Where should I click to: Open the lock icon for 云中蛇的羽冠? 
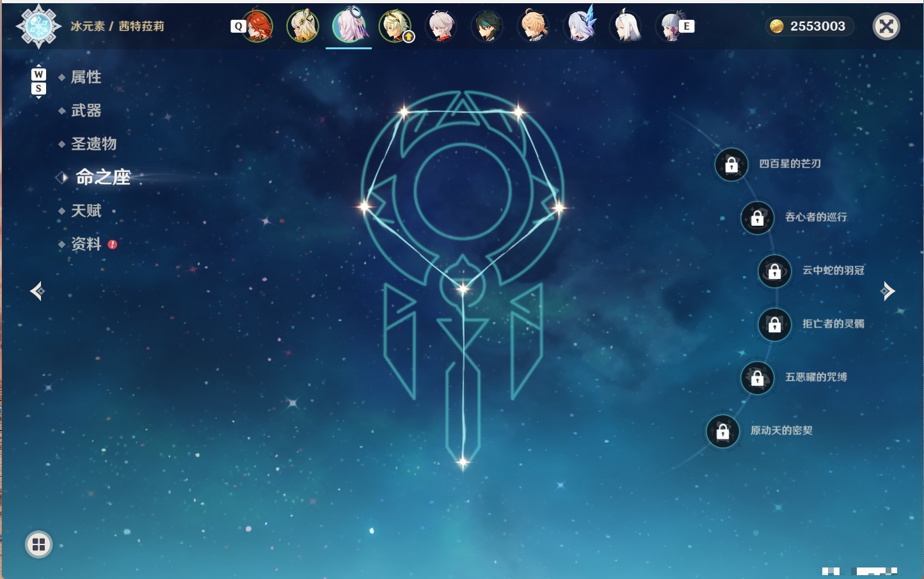click(x=775, y=271)
